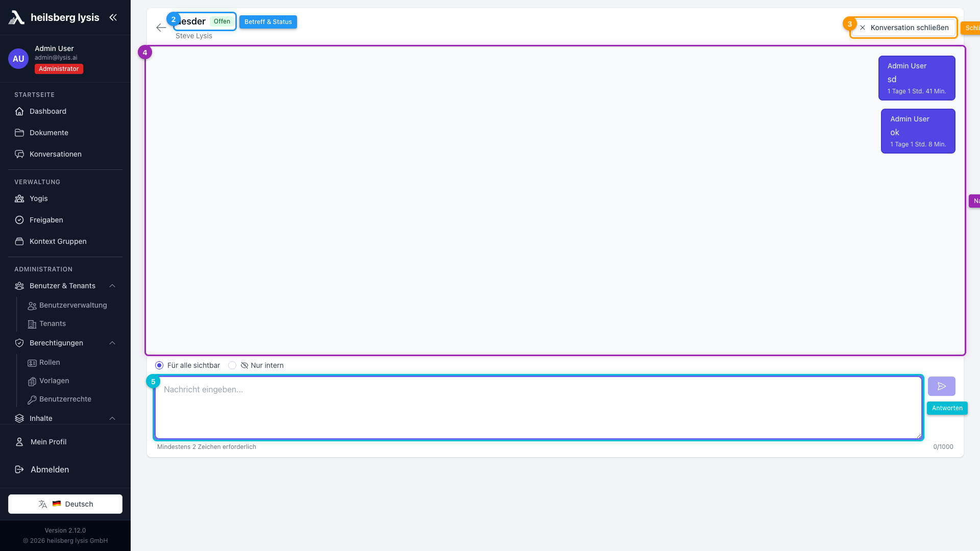980x551 pixels.
Task: Click the AU user avatar
Action: (18, 59)
